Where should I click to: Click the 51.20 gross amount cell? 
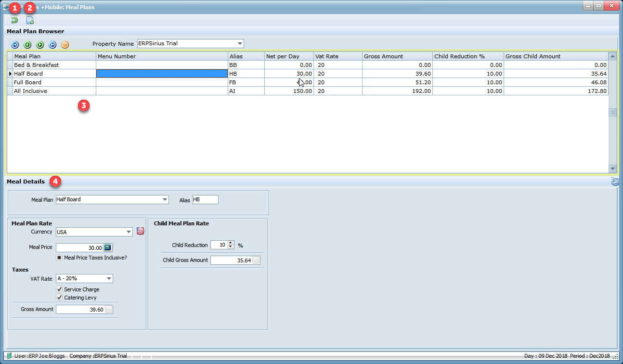point(397,82)
